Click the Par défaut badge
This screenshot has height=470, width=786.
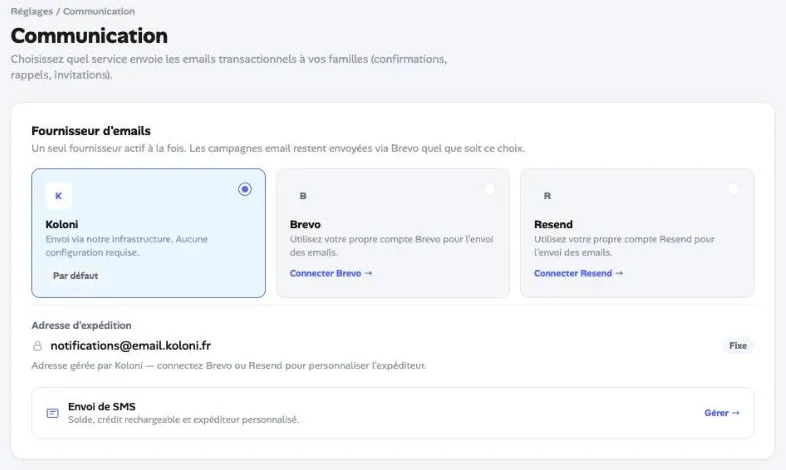pyautogui.click(x=76, y=276)
